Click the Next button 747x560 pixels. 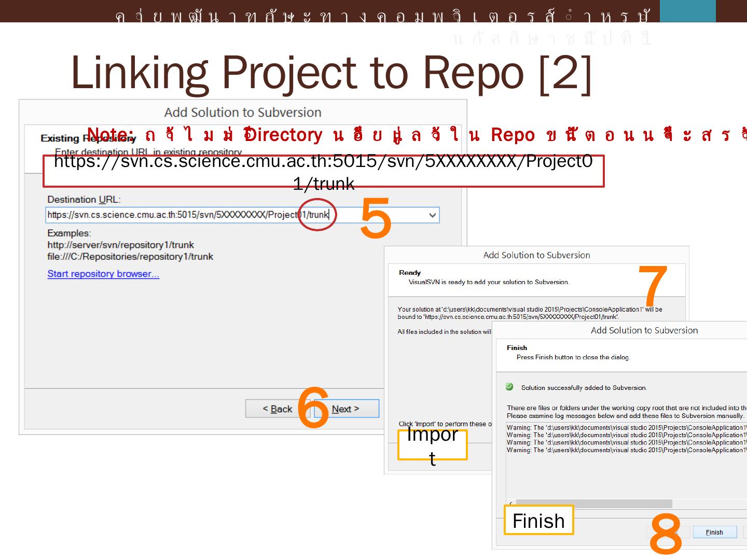point(346,409)
